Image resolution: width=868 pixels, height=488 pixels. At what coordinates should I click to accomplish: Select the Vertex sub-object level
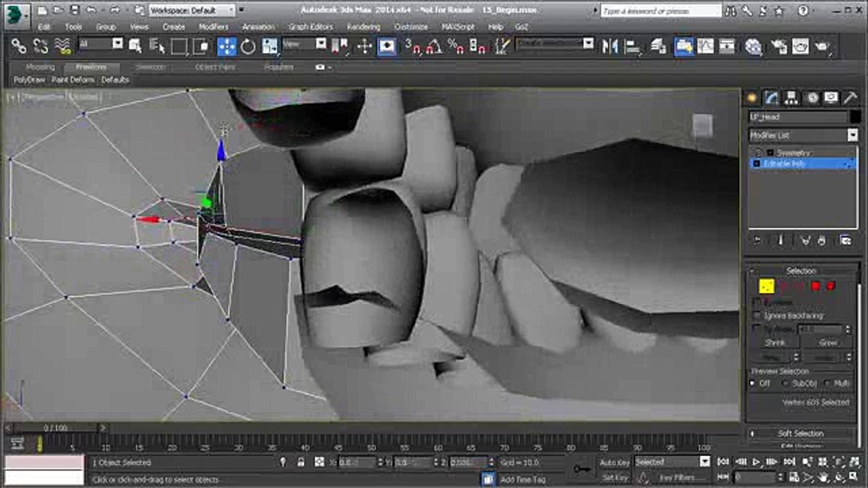click(x=766, y=286)
